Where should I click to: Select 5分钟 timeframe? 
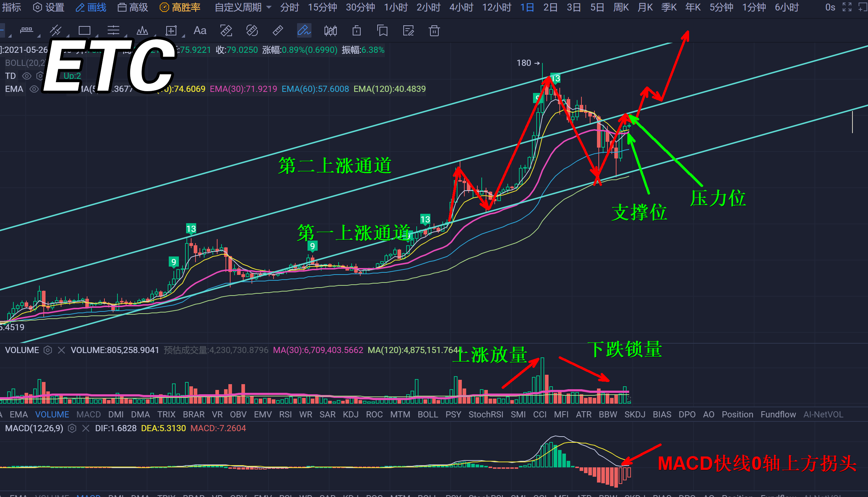tap(721, 7)
